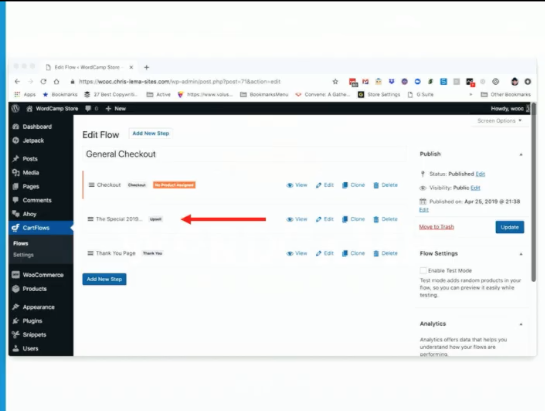Select CartFlows in the sidebar

pyautogui.click(x=41, y=228)
